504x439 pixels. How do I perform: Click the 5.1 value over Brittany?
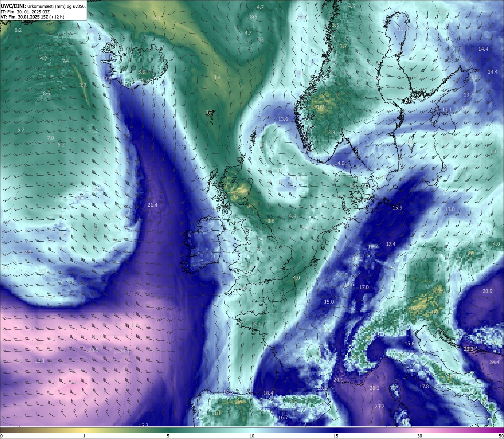pyautogui.click(x=258, y=325)
